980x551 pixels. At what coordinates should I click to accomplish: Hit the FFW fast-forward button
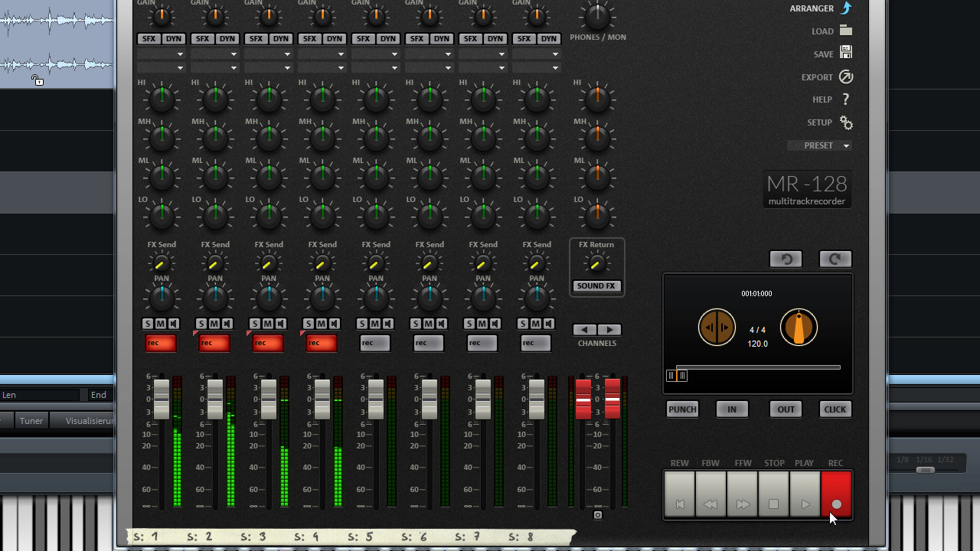click(742, 495)
